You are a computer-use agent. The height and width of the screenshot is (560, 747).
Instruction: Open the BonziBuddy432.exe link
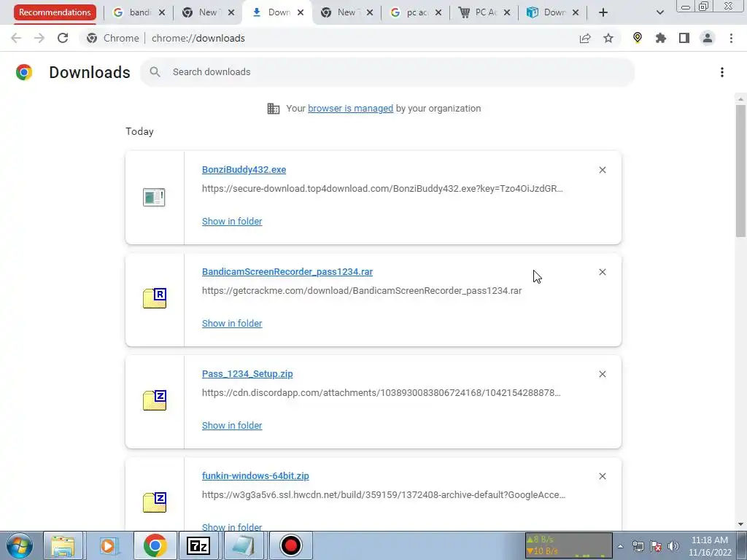244,170
